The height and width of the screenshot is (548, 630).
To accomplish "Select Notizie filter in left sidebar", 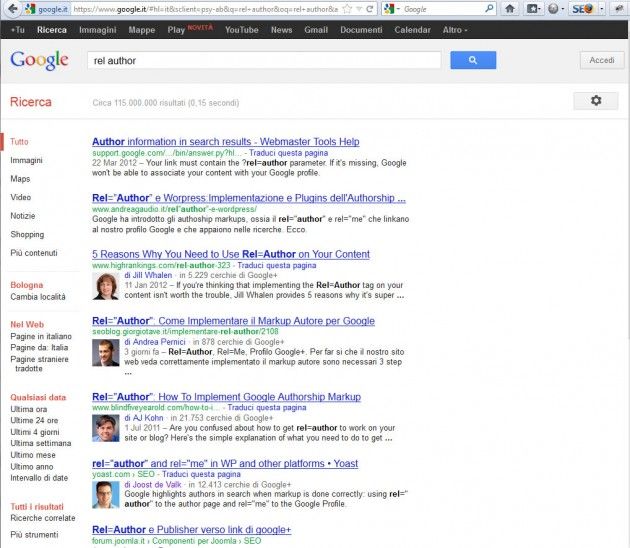I will 22,216.
